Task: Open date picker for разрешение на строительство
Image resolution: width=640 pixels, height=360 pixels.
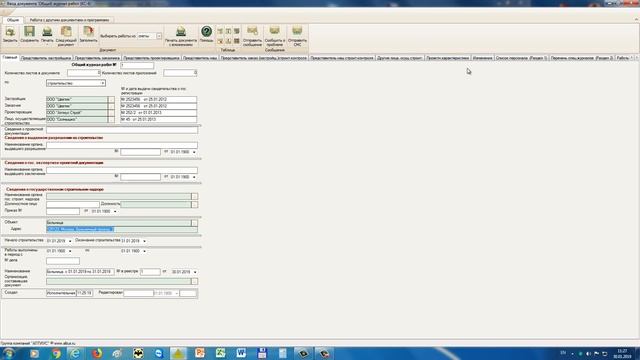Action: pyautogui.click(x=194, y=152)
